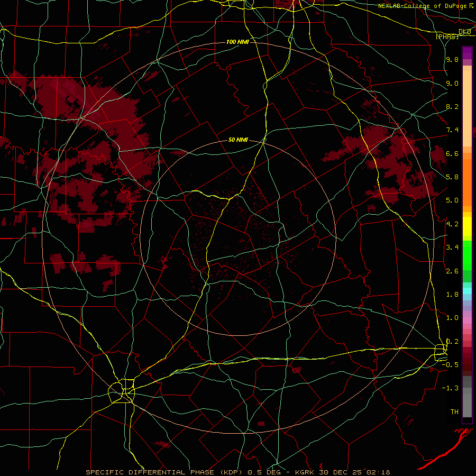The width and height of the screenshot is (476, 476).
Task: Click the 3.4 scale value
Action: click(x=452, y=248)
